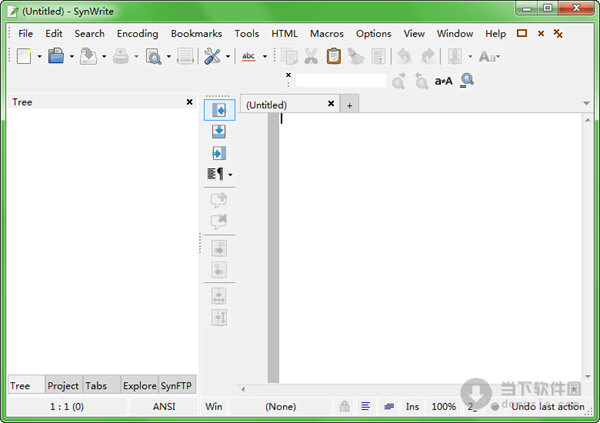Expand the Setup tools dropdown arrow
Screen dimensions: 600x423
228,57
